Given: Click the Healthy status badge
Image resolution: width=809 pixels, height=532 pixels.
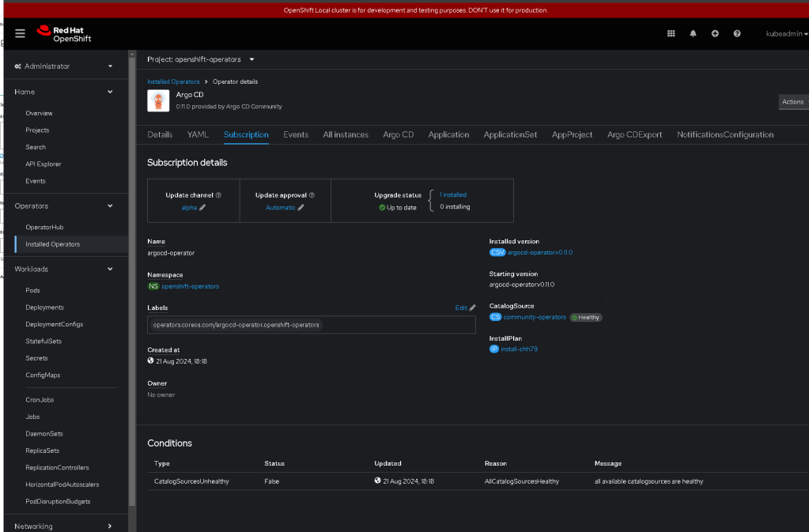Looking at the screenshot, I should tap(586, 318).
